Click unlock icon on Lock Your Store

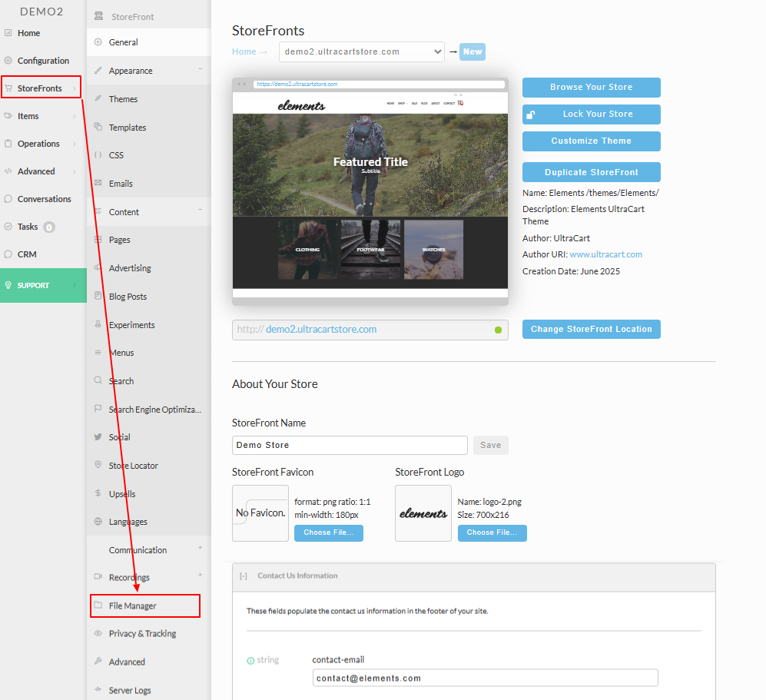tap(531, 114)
